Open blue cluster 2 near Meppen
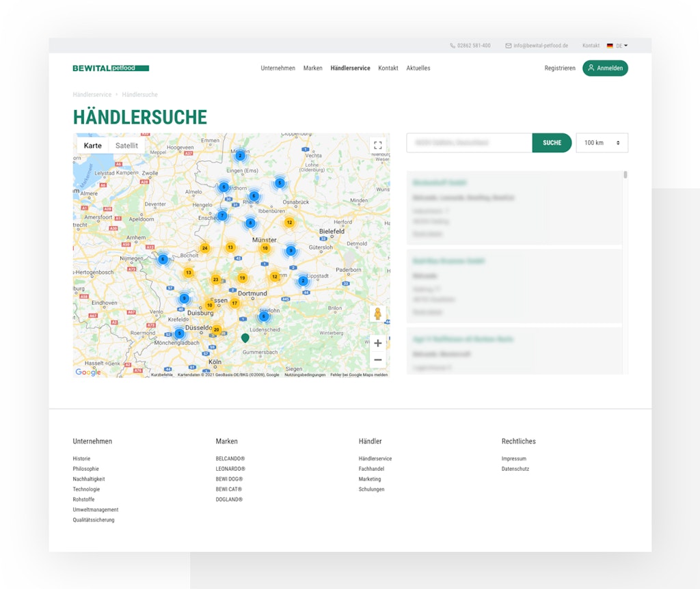This screenshot has width=700, height=589. point(240,155)
